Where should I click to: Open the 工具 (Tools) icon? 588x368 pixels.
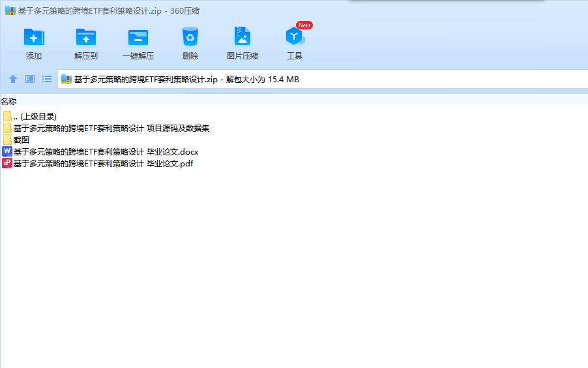coord(295,37)
